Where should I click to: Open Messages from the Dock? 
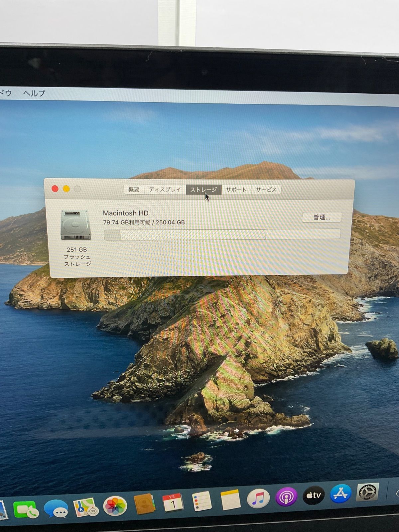tap(56, 508)
